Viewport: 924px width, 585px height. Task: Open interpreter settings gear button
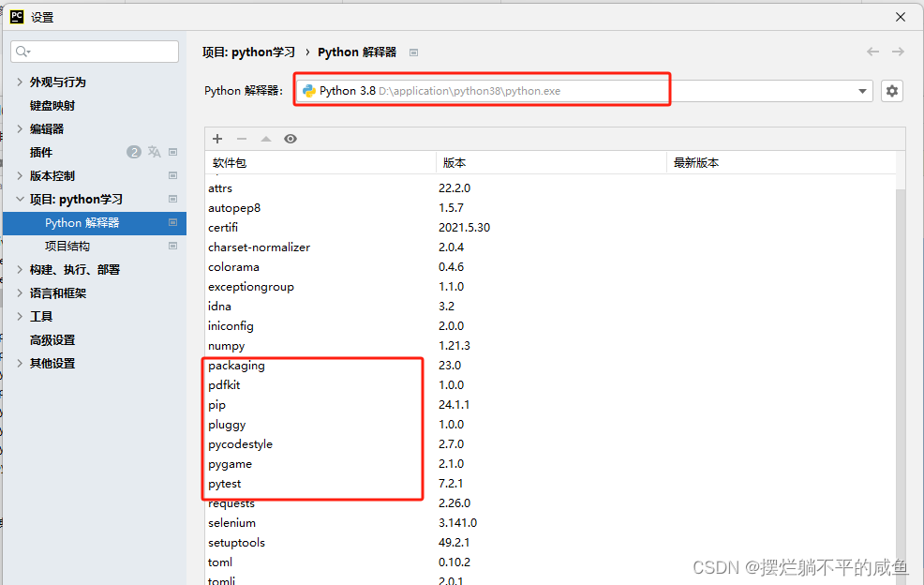click(x=892, y=91)
